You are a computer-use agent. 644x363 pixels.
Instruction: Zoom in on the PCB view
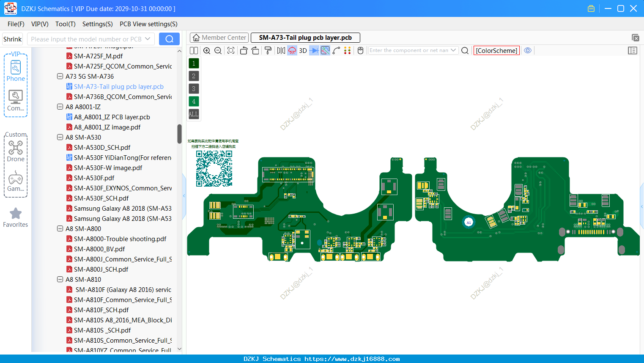click(x=207, y=50)
